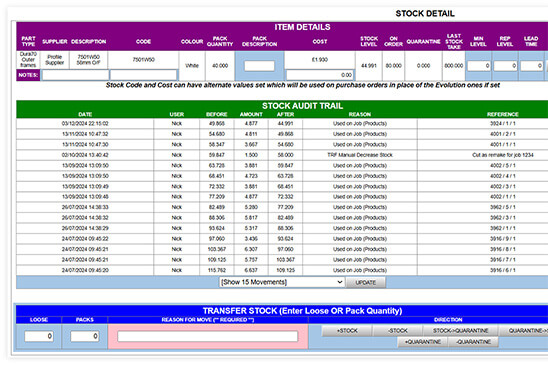Click the UPDATE button
Image resolution: width=548 pixels, height=367 pixels.
(366, 282)
